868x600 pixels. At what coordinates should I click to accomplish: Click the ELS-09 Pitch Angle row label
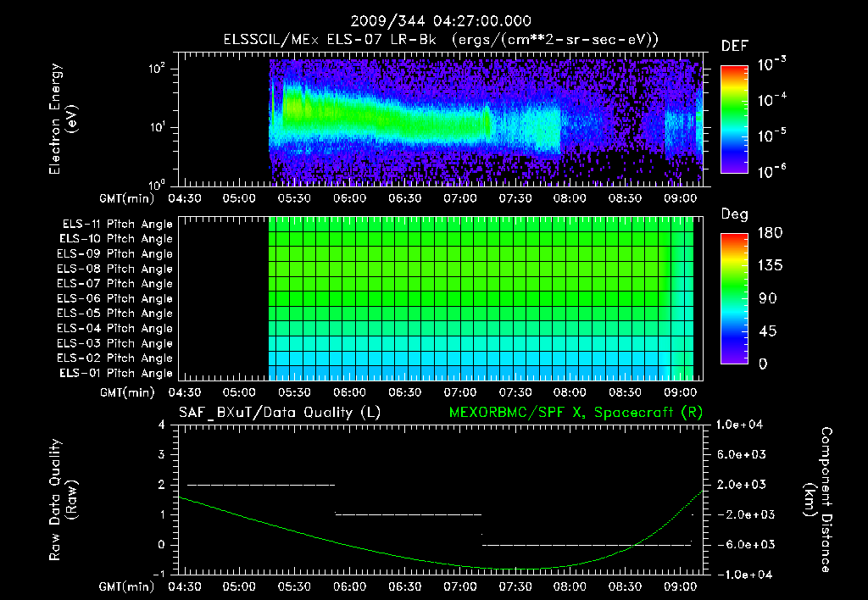click(115, 254)
